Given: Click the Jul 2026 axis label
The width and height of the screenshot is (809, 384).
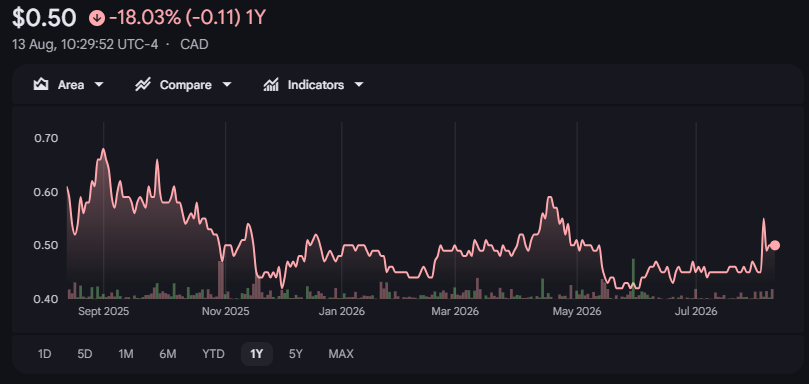Looking at the screenshot, I should [x=697, y=312].
